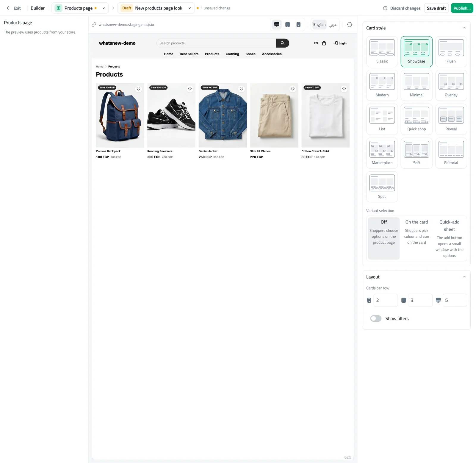The height and width of the screenshot is (463, 476).
Task: Choose the Overlay card style
Action: 451,85
